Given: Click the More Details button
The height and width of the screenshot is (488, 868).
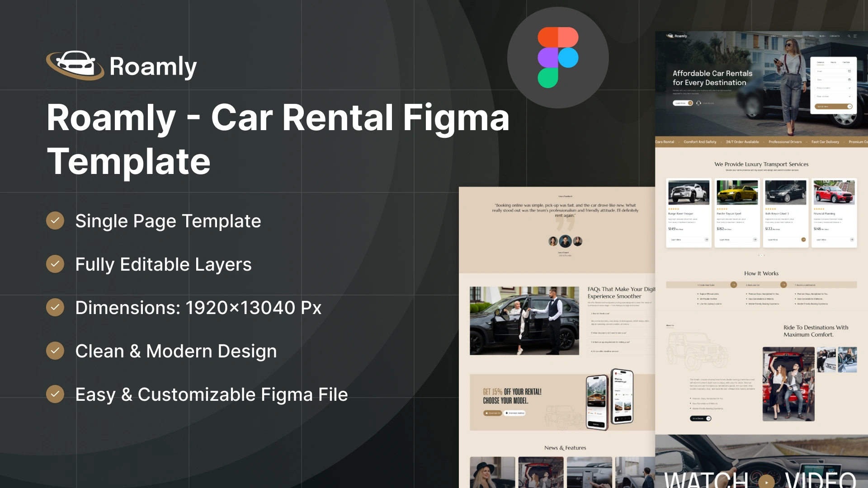Looking at the screenshot, I should point(701,418).
